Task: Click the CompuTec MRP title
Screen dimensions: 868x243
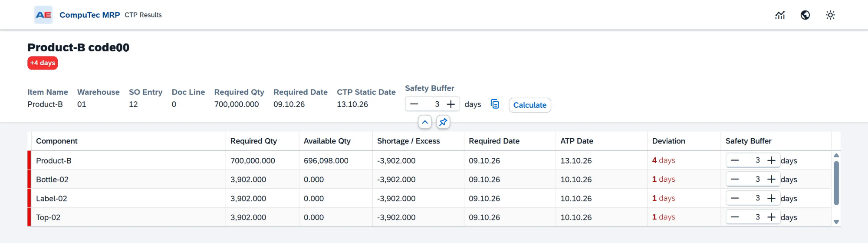Action: (x=89, y=15)
